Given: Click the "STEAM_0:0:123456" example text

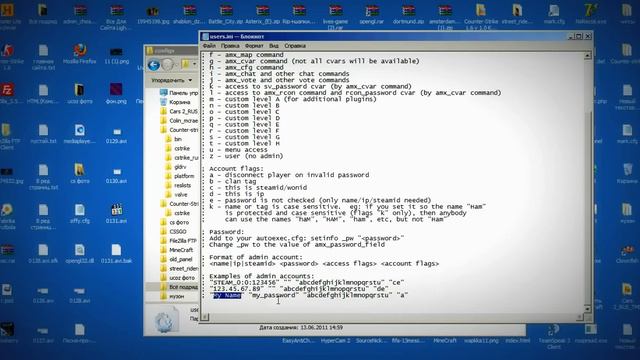Looking at the screenshot, I should click(x=244, y=282).
